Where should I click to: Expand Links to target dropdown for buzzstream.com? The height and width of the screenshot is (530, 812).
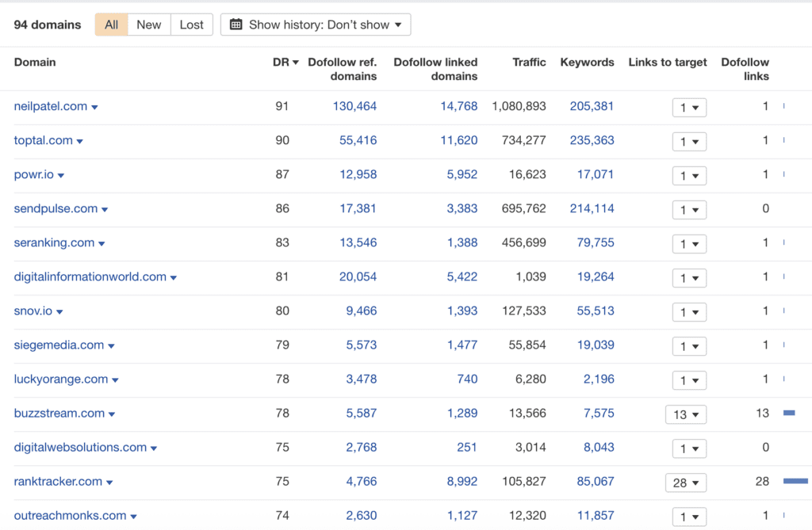click(685, 414)
